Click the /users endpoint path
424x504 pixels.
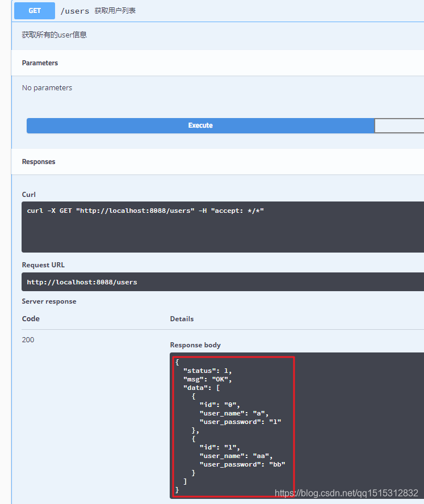tap(75, 11)
